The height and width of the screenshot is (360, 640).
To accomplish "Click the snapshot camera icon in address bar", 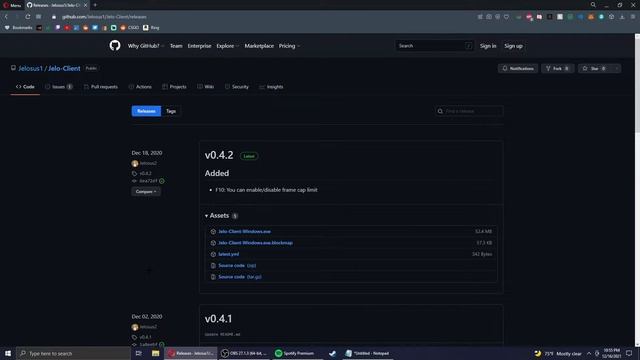I will pos(489,17).
